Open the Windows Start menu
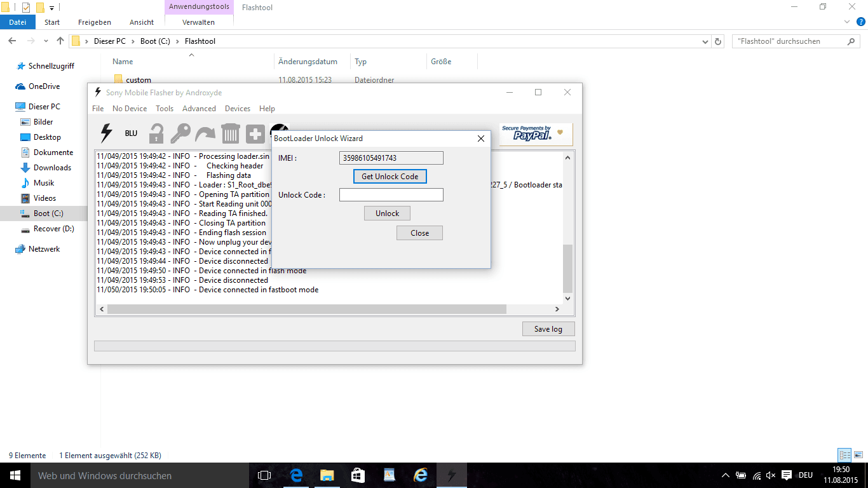Image resolution: width=868 pixels, height=488 pixels. (15, 475)
